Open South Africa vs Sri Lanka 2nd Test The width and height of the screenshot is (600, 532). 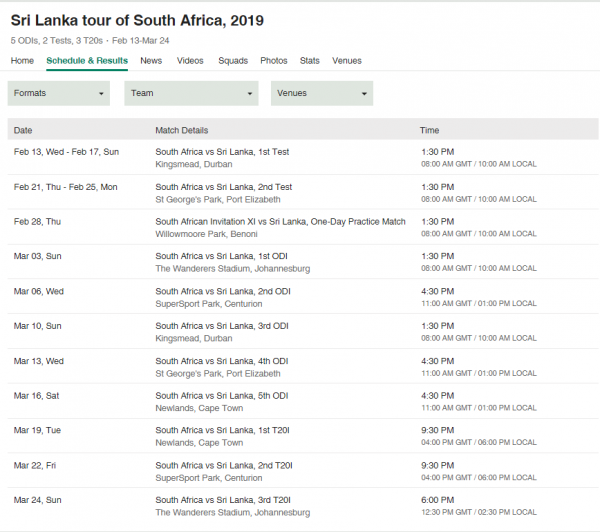223,187
